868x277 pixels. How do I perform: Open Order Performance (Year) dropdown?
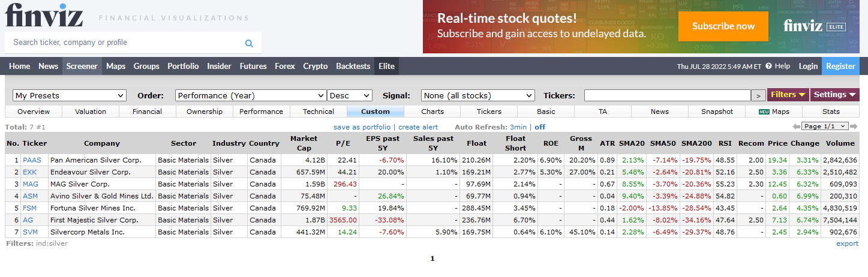[251, 95]
